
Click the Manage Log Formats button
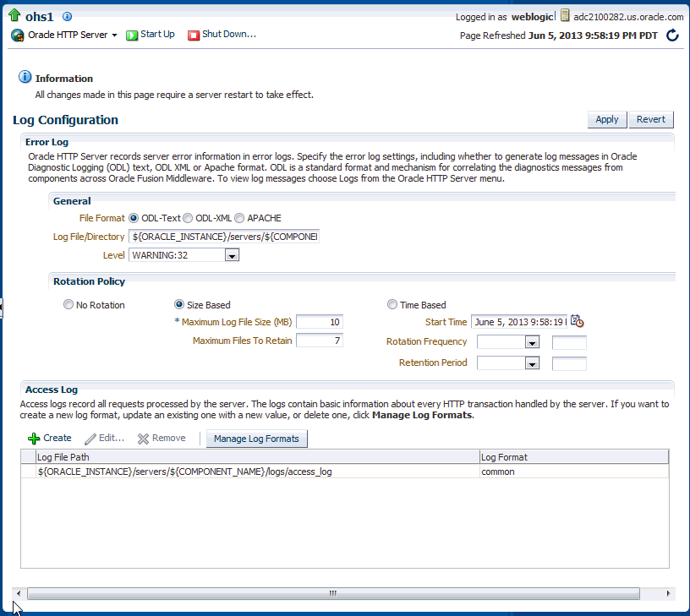256,439
